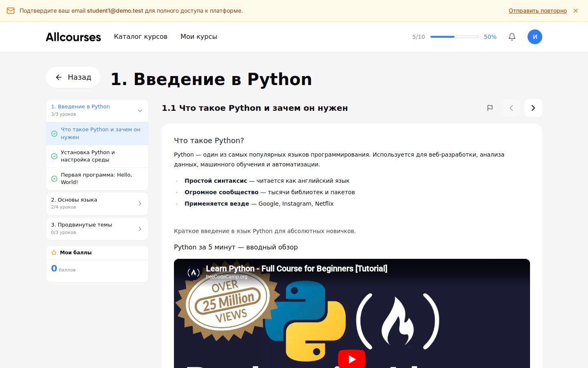Go to the previous lesson arrow
588x368 pixels.
click(511, 108)
